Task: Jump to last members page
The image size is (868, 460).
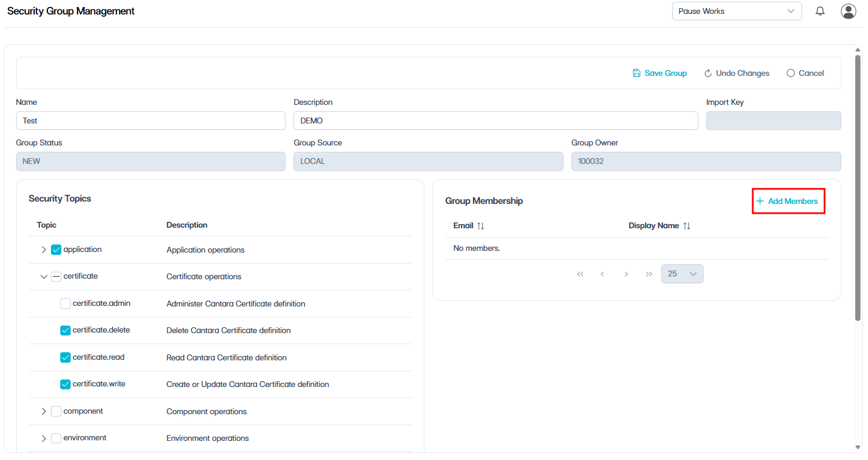Action: point(649,274)
